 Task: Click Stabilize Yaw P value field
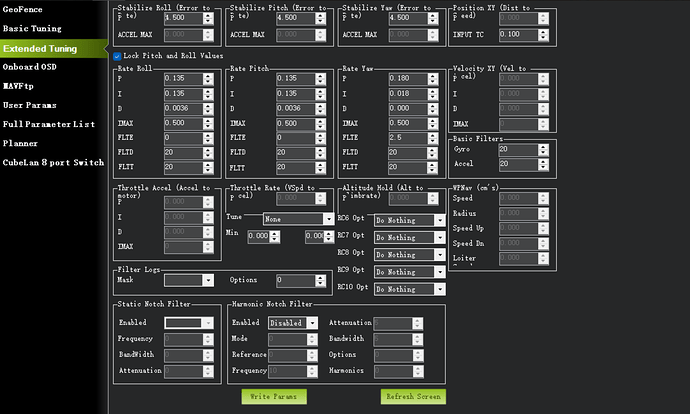click(x=408, y=18)
